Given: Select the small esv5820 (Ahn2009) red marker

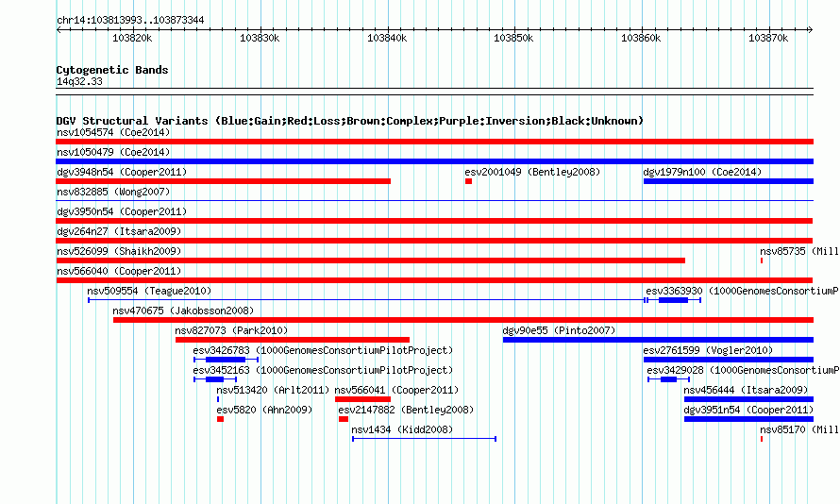Looking at the screenshot, I should [220, 419].
